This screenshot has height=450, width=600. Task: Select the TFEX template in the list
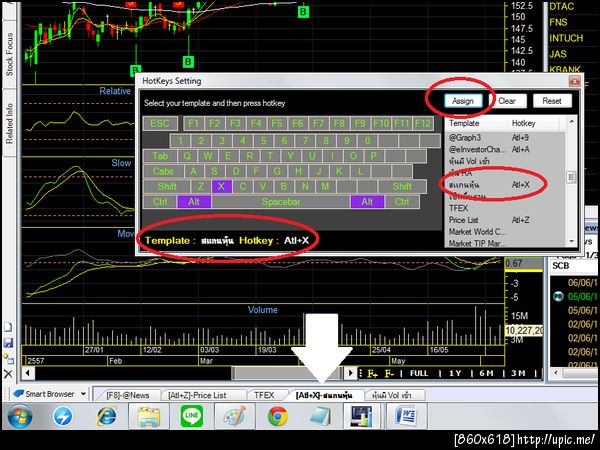504,208
